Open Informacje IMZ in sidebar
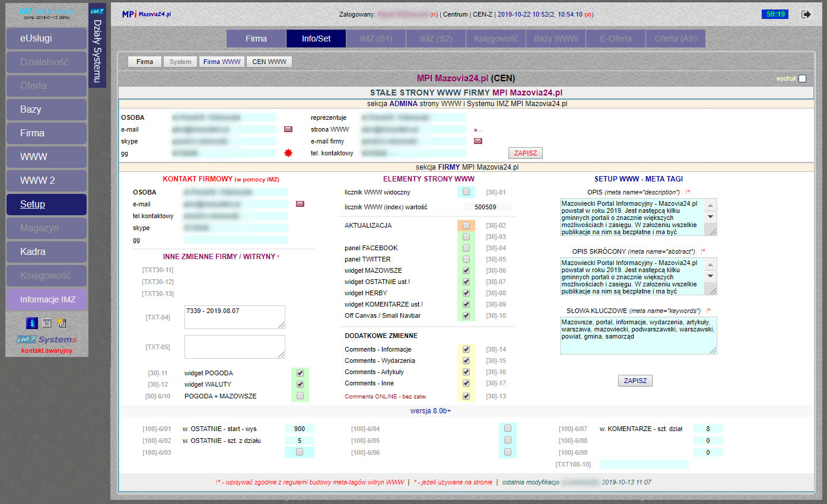Viewport: 827px width, 504px height. pos(46,299)
